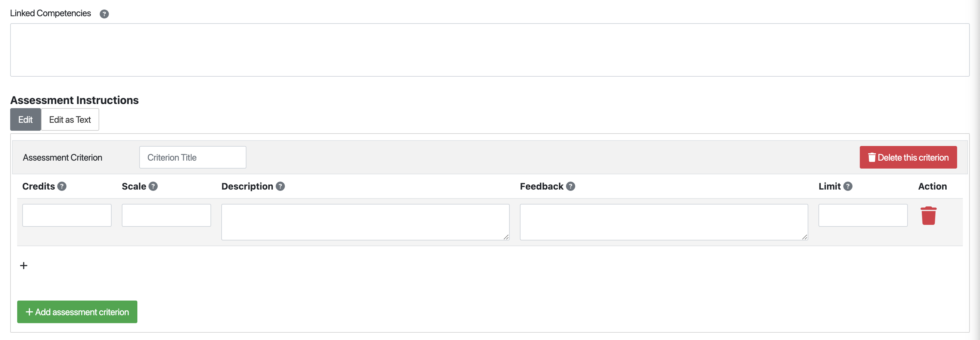This screenshot has height=340, width=980.
Task: Click the Scale help question mark
Action: point(153,186)
